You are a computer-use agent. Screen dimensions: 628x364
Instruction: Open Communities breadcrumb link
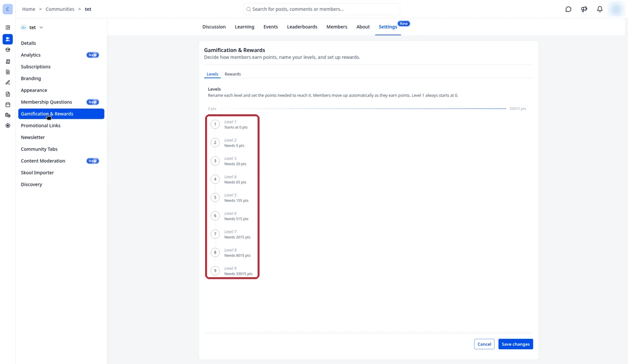60,9
